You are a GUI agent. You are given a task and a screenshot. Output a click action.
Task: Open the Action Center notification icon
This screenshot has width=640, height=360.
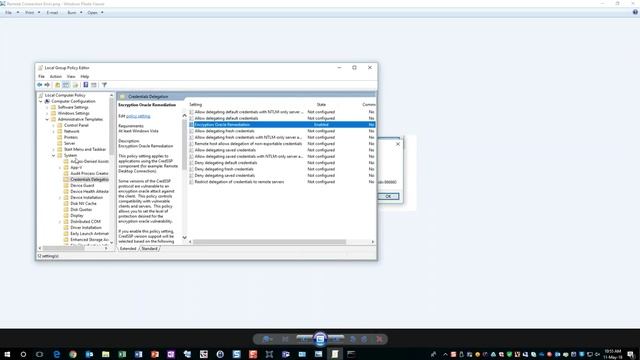(631, 354)
